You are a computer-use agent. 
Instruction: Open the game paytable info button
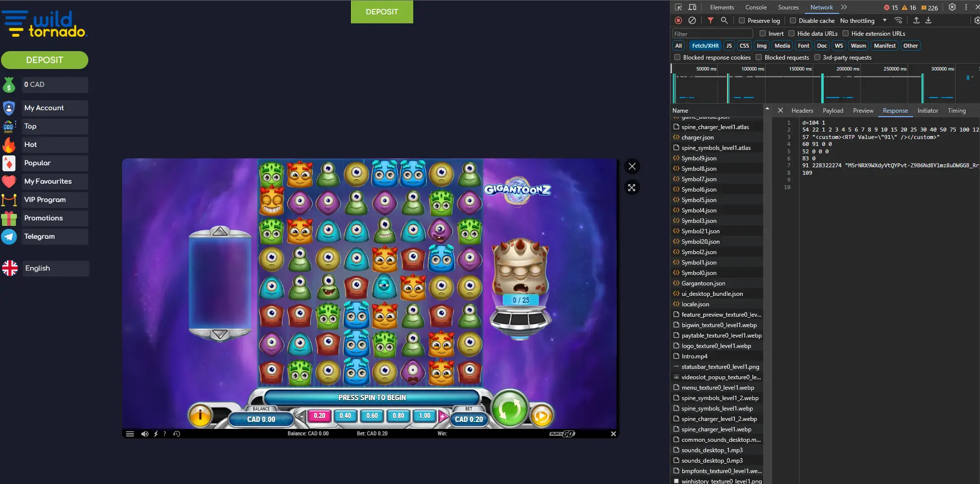pyautogui.click(x=200, y=415)
